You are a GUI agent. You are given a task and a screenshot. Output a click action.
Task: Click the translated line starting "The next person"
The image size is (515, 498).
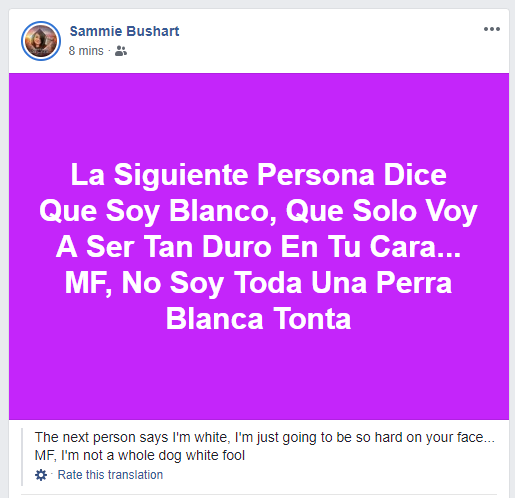click(265, 437)
